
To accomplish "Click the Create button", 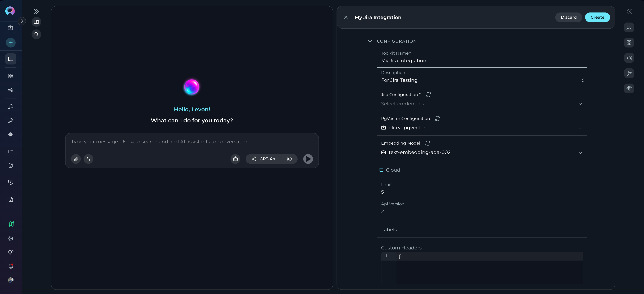I will tap(598, 17).
